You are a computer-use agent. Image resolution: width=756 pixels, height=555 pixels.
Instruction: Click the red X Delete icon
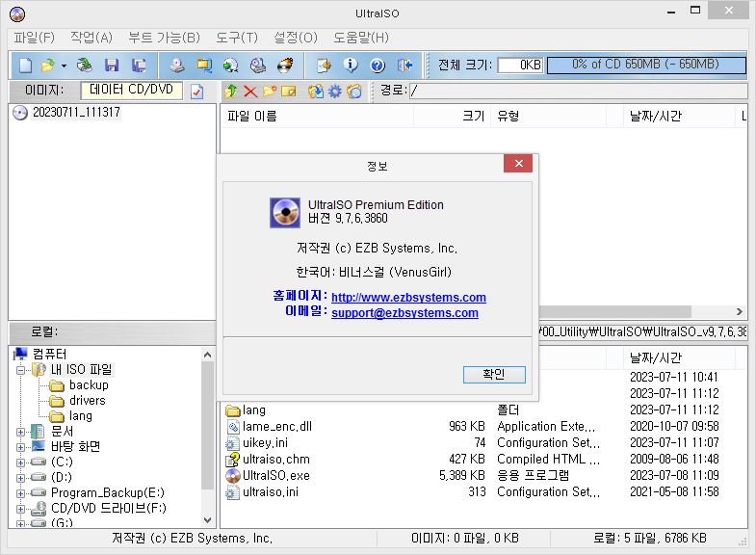point(250,92)
